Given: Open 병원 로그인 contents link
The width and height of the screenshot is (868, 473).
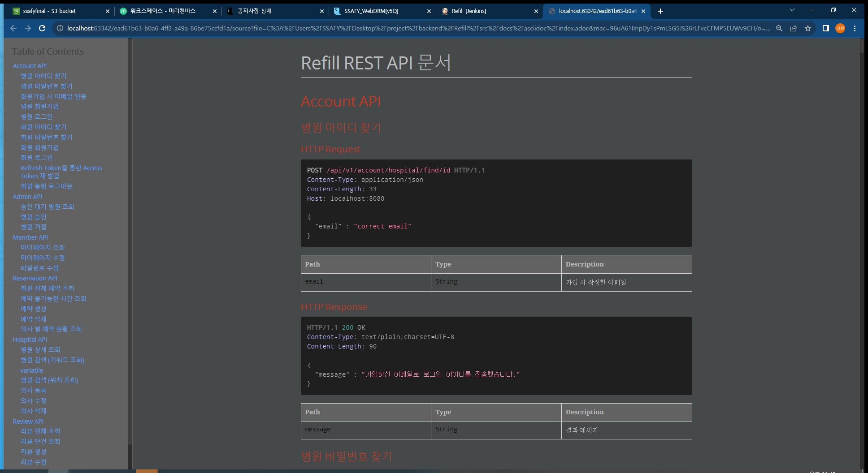Looking at the screenshot, I should click(x=36, y=116).
